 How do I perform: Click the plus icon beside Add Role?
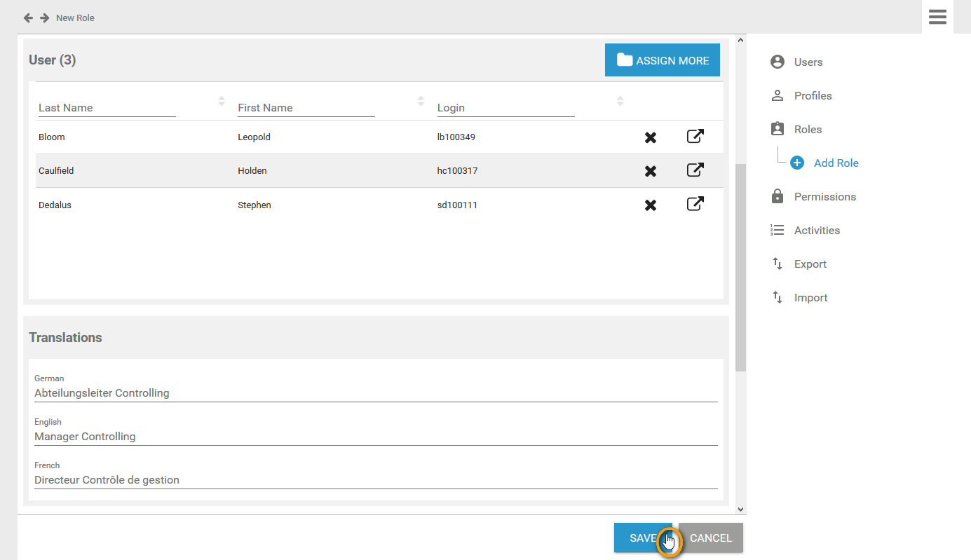pyautogui.click(x=797, y=163)
